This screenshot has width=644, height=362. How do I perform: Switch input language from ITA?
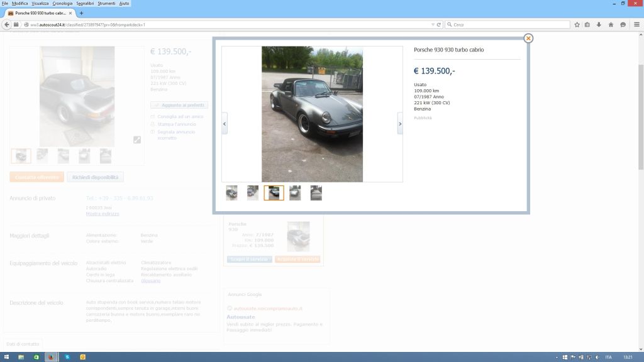(x=609, y=358)
